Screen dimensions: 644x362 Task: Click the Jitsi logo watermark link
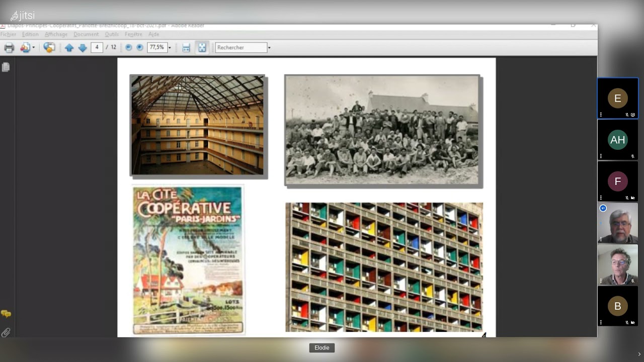click(x=23, y=16)
